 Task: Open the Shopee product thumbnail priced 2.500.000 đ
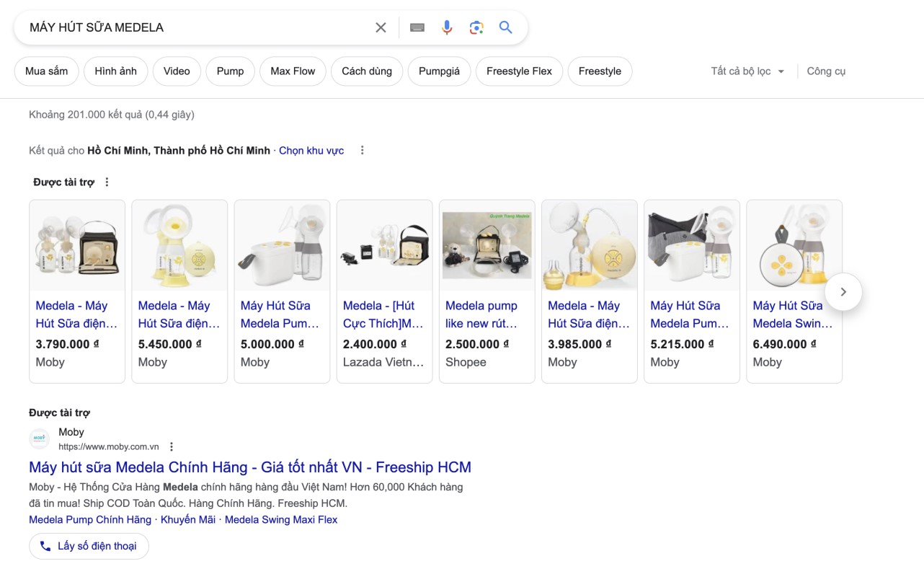[487, 245]
